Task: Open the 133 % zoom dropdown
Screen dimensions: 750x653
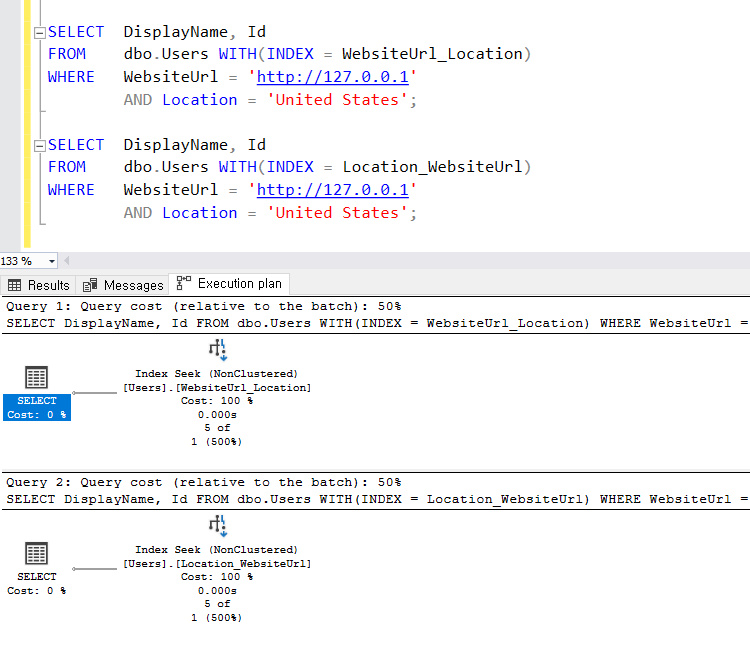Action: [x=51, y=261]
